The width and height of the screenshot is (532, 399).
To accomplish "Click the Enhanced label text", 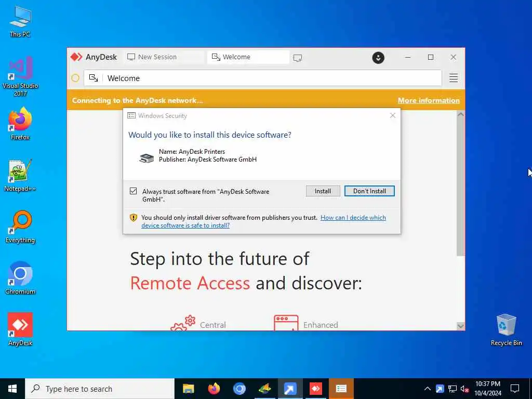I will pos(321,325).
